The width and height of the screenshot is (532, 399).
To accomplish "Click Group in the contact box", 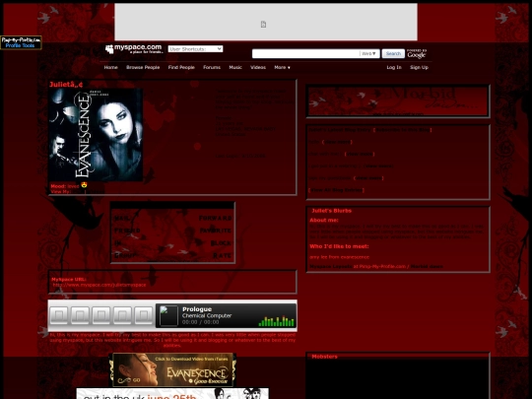I will (x=124, y=255).
